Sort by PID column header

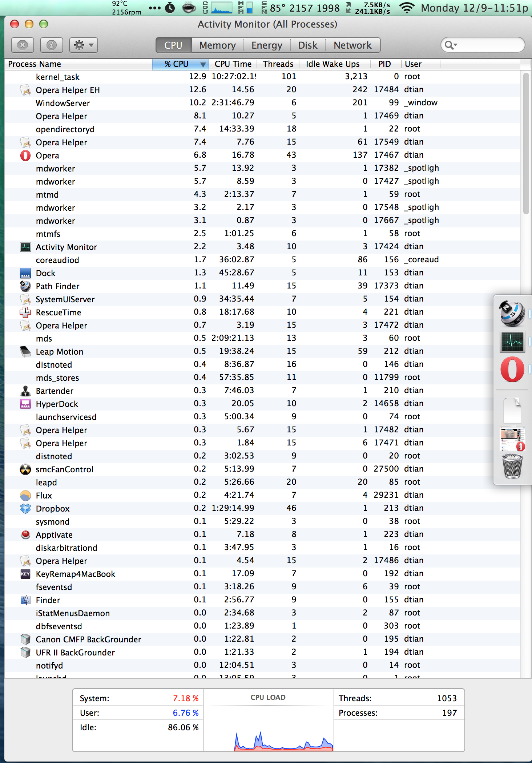point(385,64)
